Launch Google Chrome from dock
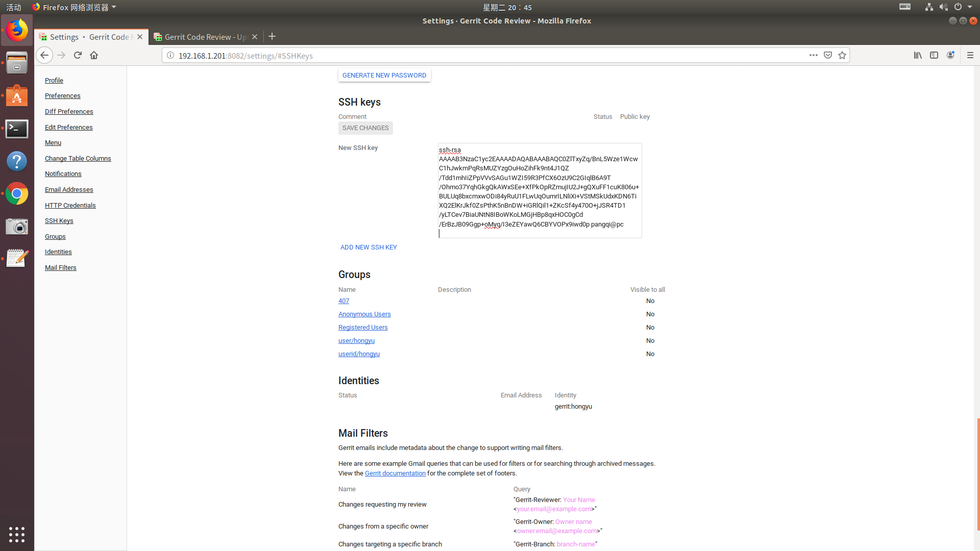 [x=17, y=194]
